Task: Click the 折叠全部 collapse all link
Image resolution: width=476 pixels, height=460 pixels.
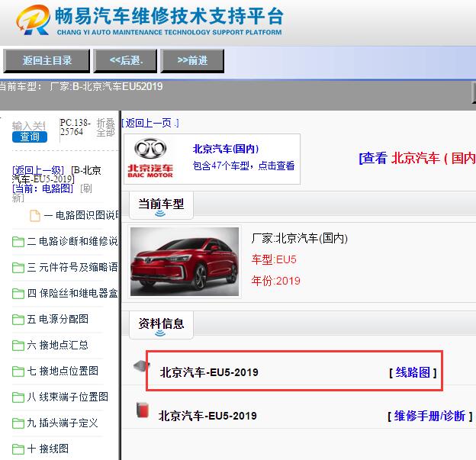Action: [105, 127]
